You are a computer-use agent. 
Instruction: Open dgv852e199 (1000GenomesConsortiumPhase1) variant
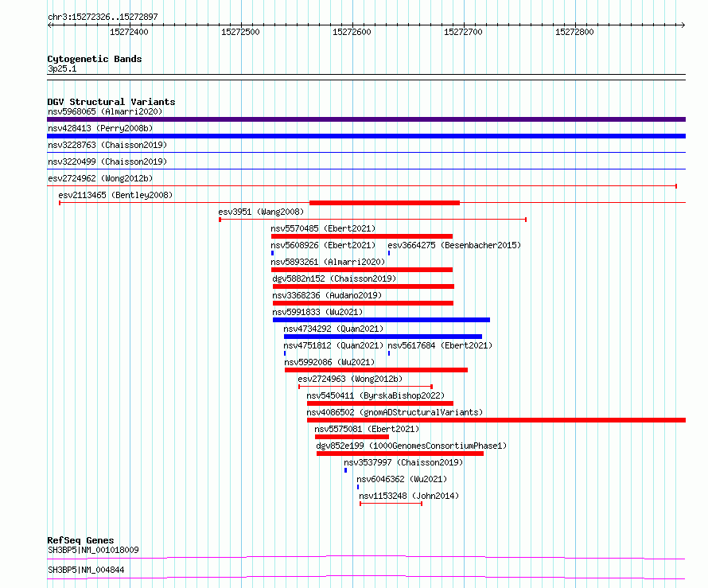[x=411, y=446]
